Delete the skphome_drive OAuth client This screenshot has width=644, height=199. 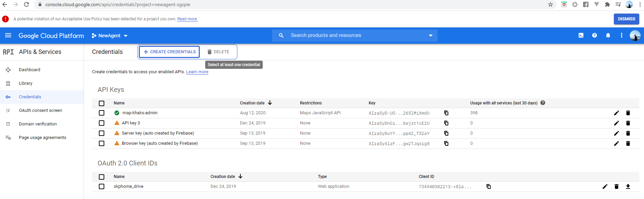(x=617, y=186)
